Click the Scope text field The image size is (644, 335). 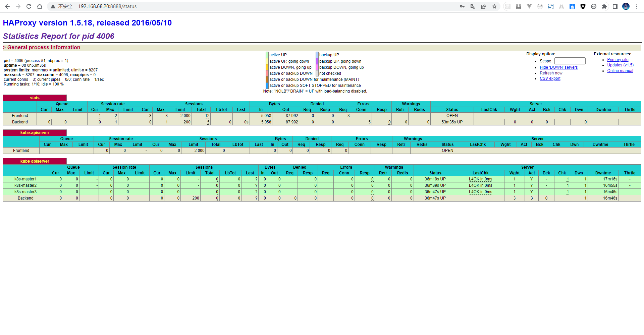pyautogui.click(x=570, y=61)
